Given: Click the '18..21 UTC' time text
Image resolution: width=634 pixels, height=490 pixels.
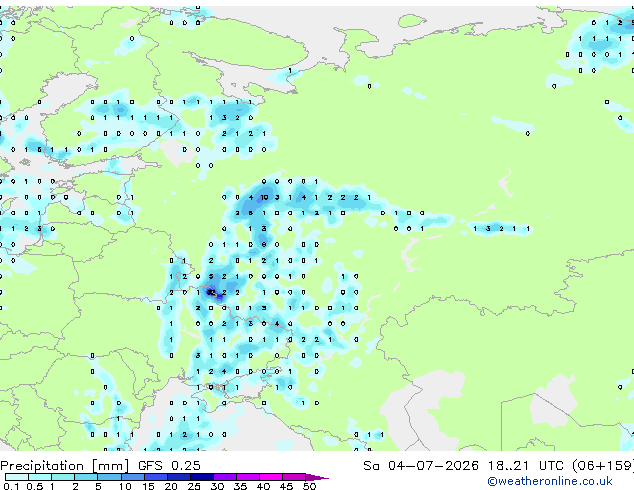Looking at the screenshot, I should 526,466.
